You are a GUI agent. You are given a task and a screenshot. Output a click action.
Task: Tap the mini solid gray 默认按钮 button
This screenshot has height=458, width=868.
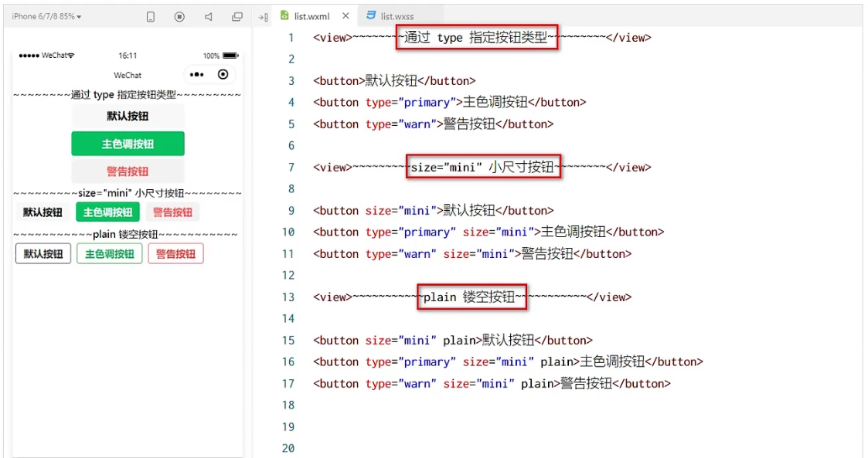coord(43,212)
